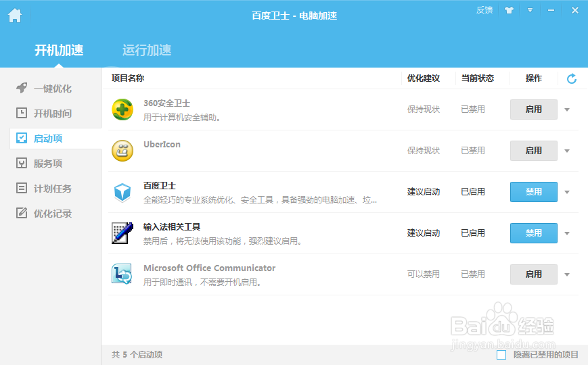588x365 pixels.
Task: Click the 优化建议 column header
Action: (x=424, y=78)
